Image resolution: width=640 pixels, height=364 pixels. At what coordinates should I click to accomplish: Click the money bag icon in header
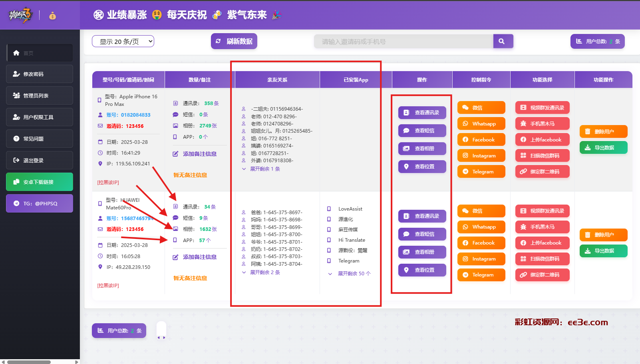click(52, 16)
